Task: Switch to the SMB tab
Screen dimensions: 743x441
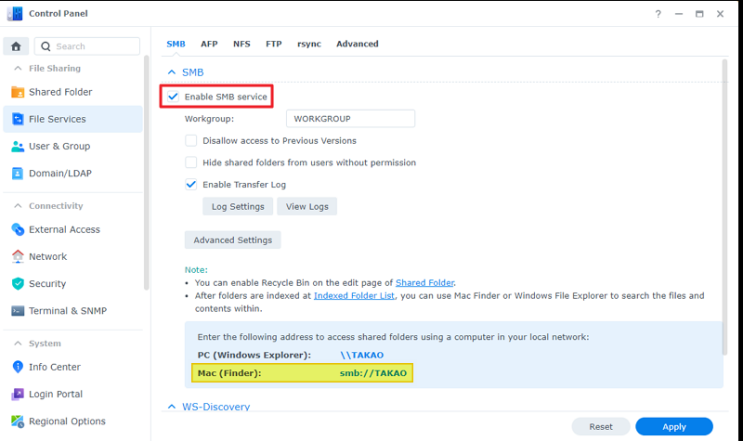Action: [176, 44]
